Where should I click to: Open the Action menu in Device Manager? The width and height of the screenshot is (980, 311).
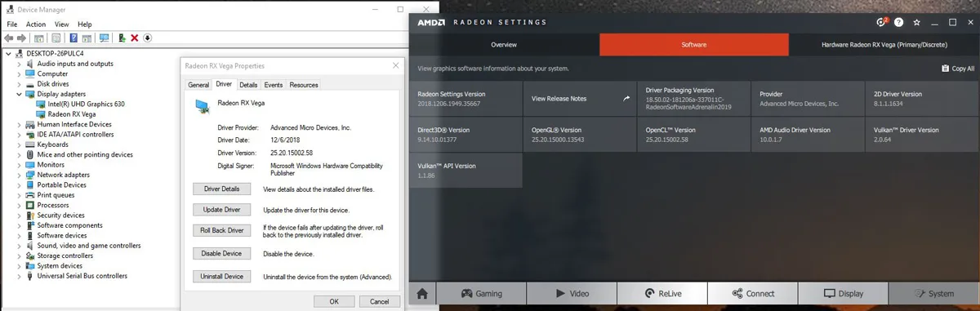(x=37, y=24)
